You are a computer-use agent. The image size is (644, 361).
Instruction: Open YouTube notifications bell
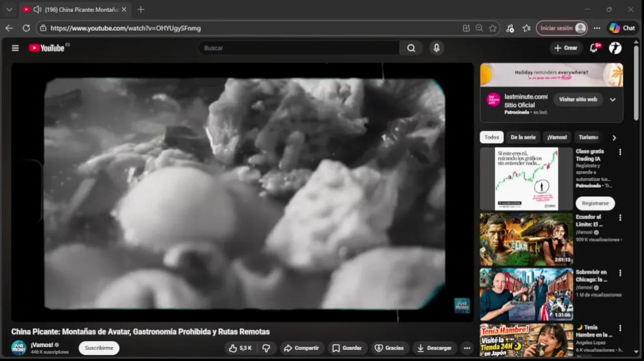point(594,48)
